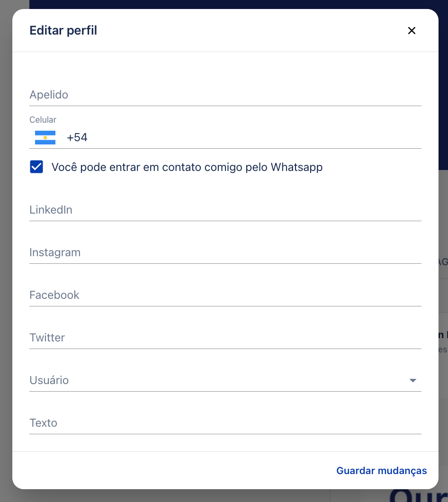Focus the Texto input field

click(225, 423)
